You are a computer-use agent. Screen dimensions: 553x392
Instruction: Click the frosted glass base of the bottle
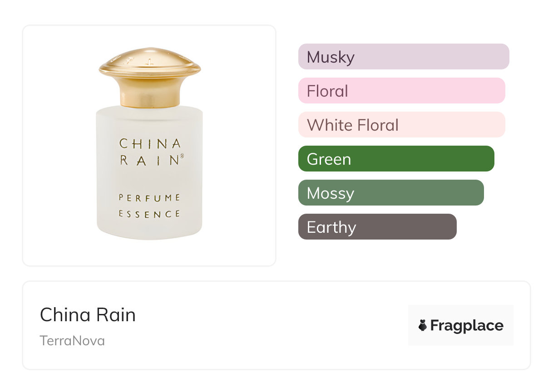(x=149, y=229)
